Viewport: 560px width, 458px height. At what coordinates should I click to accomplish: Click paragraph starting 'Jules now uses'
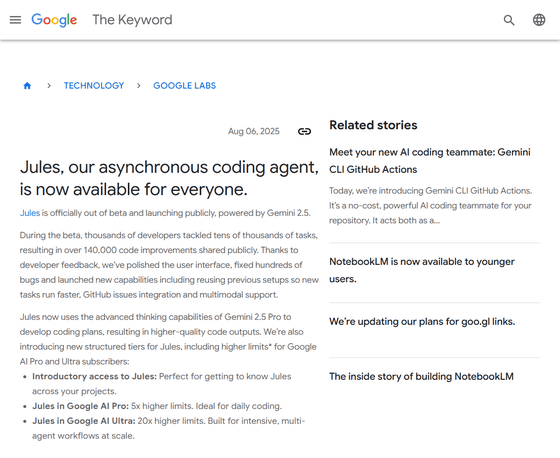point(168,339)
